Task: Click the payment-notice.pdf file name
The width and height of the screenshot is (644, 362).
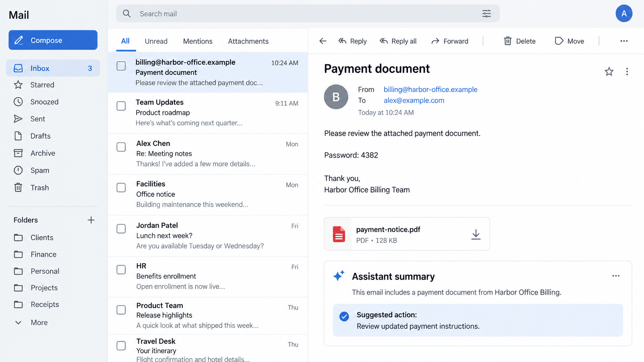Action: pyautogui.click(x=388, y=230)
